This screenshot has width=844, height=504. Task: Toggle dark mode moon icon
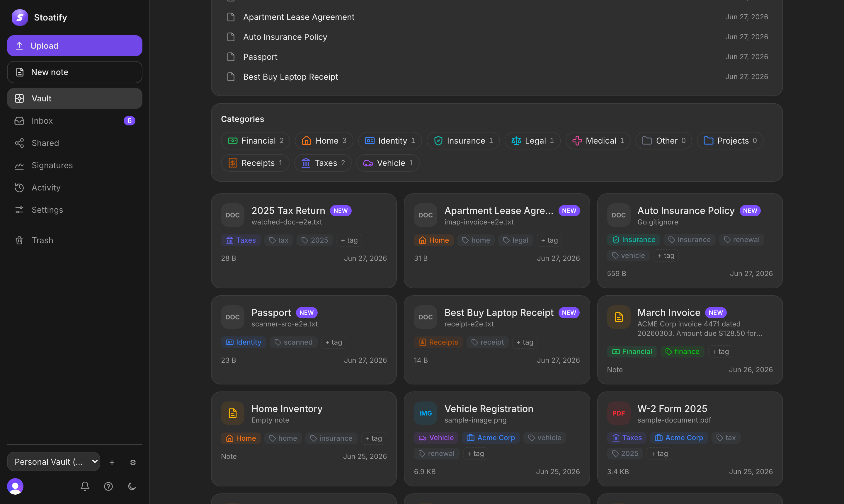(132, 486)
